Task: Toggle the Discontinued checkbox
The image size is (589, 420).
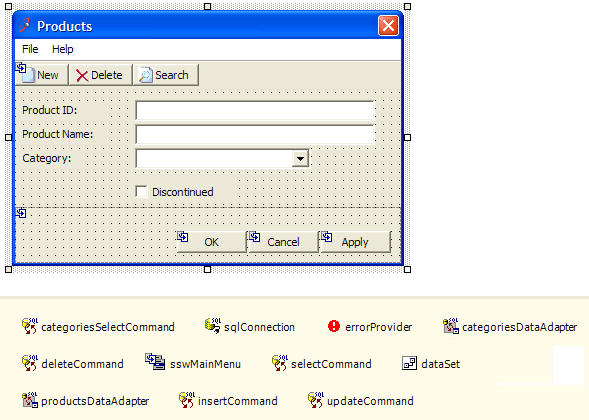Action: [141, 192]
